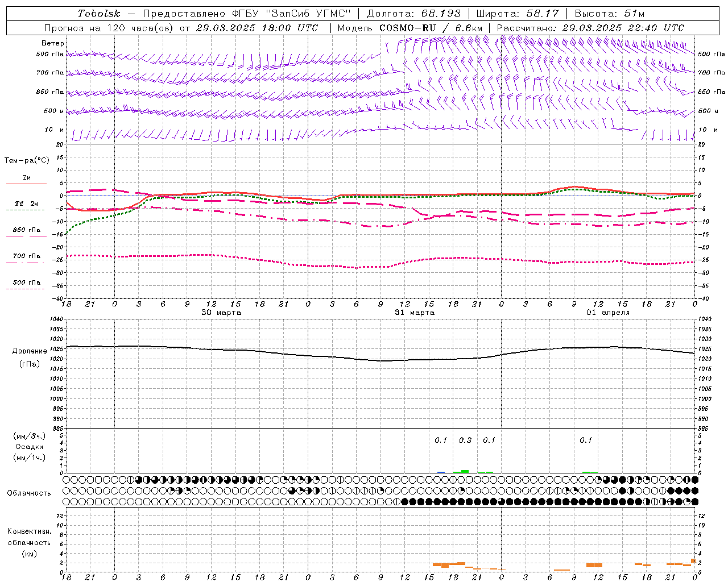Click the (мм/1ч.) unit label
This screenshot has width=728, height=582.
pos(30,458)
